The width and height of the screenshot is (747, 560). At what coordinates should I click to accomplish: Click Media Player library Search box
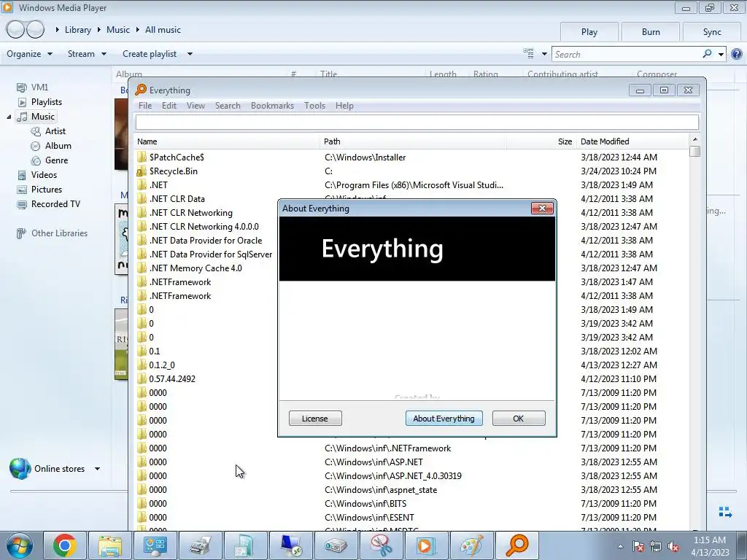pyautogui.click(x=627, y=54)
